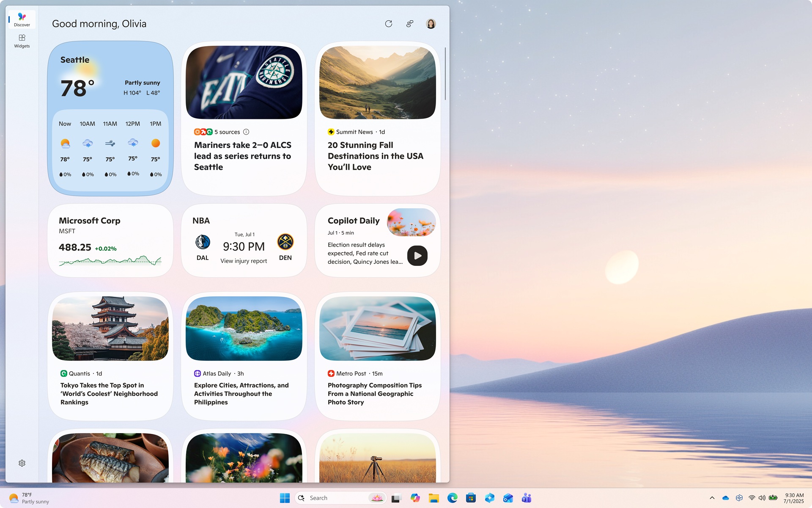This screenshot has width=812, height=508.
Task: Open widget board settings gear
Action: tap(22, 463)
